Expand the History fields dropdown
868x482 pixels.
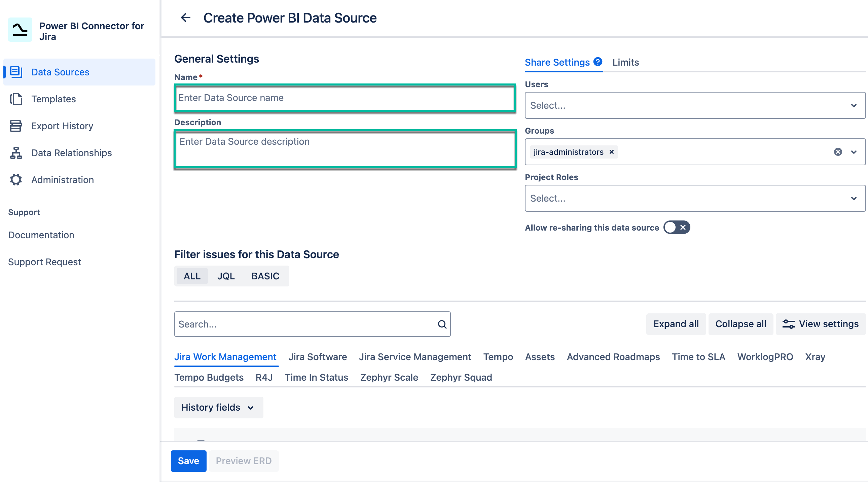pyautogui.click(x=218, y=407)
